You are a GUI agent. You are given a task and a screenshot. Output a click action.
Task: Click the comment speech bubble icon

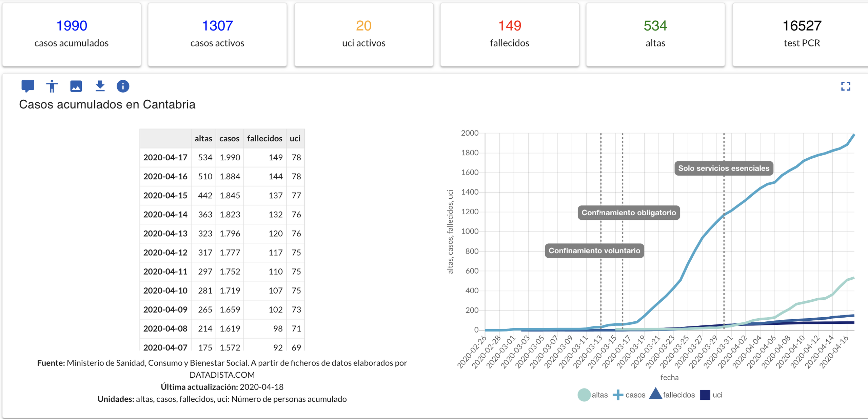[28, 86]
